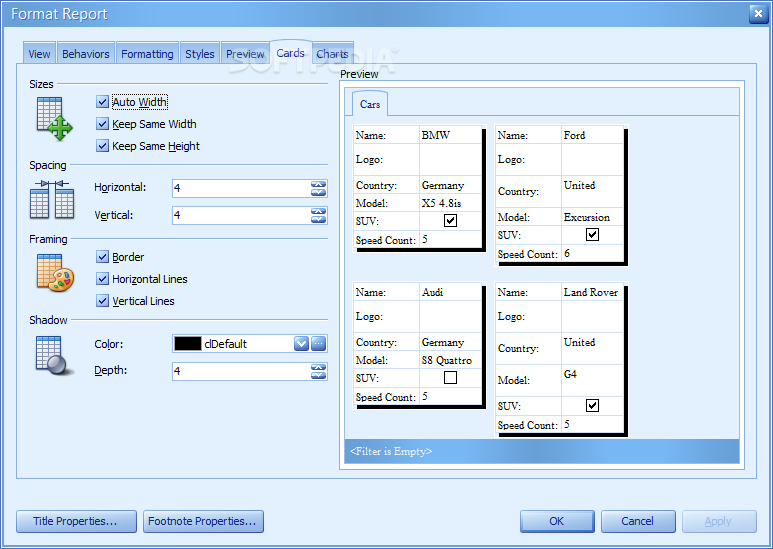Disable the Border checkbox

pyautogui.click(x=103, y=257)
